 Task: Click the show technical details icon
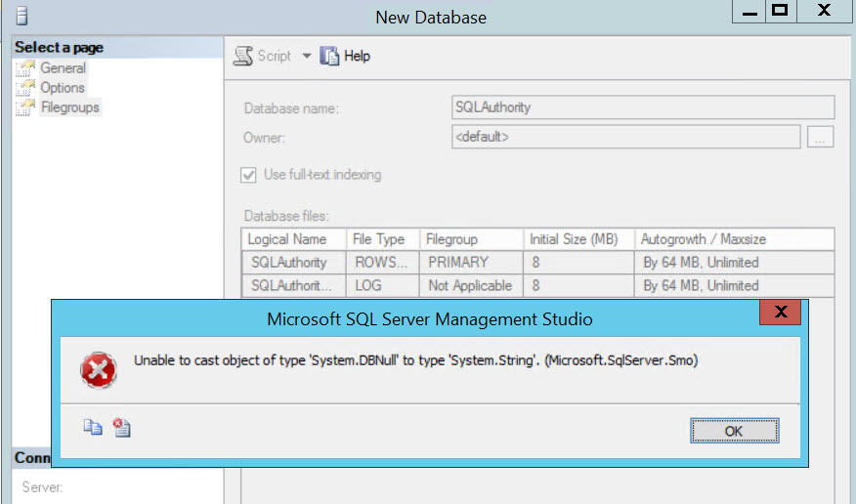click(122, 428)
